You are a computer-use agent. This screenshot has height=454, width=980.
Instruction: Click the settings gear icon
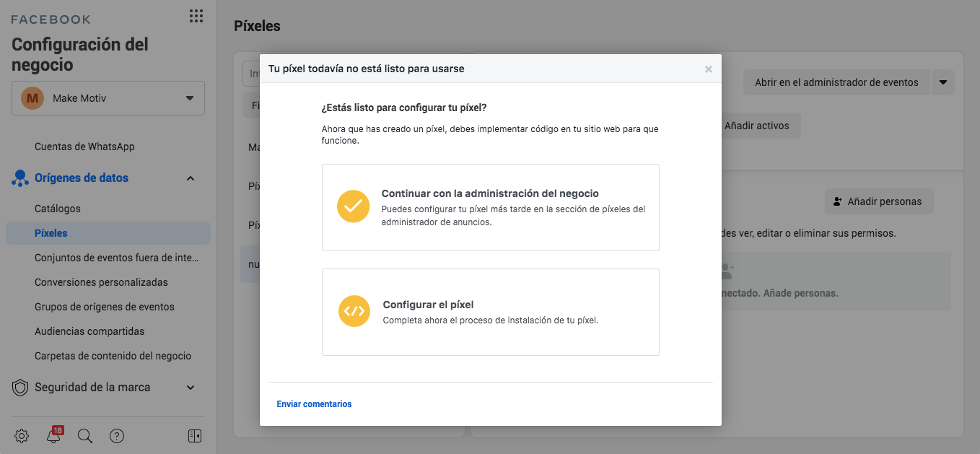22,436
